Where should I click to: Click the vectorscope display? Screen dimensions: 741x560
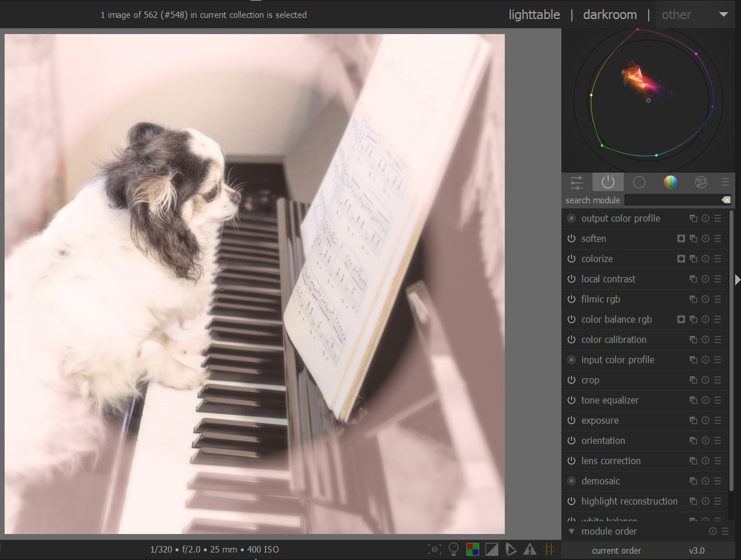coord(648,99)
